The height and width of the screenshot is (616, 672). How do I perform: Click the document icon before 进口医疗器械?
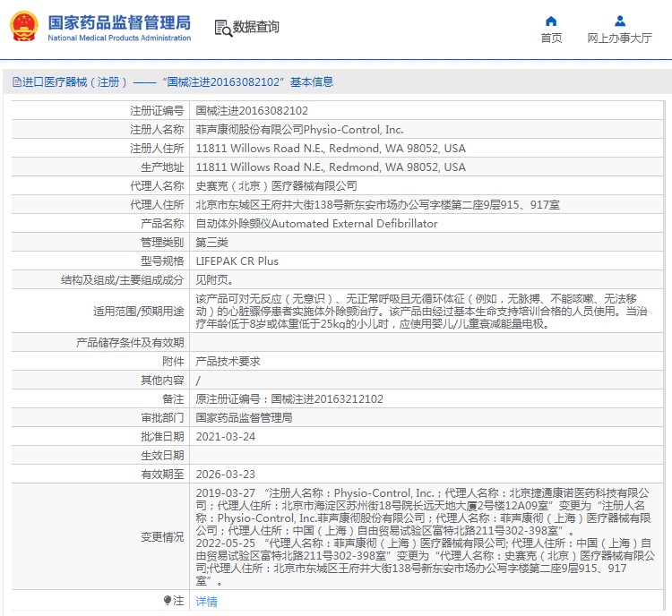(17, 81)
